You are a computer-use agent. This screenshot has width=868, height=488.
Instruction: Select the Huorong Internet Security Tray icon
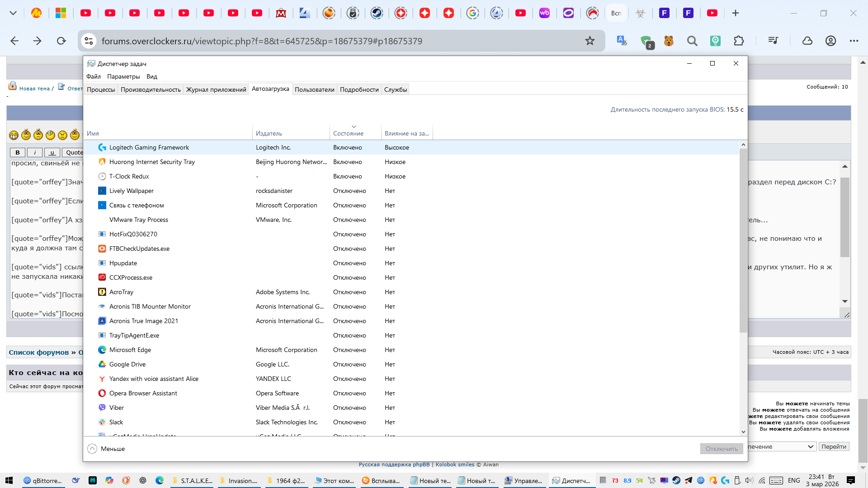pyautogui.click(x=102, y=162)
